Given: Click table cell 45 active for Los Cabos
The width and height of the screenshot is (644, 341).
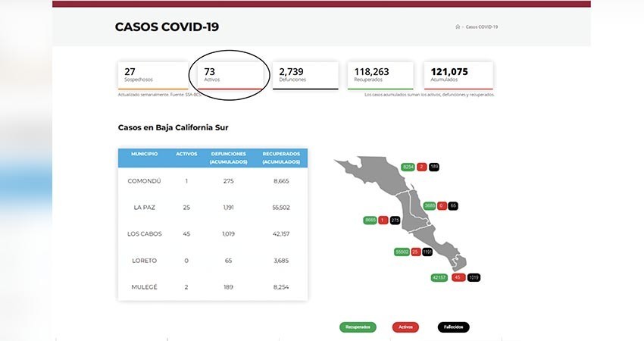Looking at the screenshot, I should [x=186, y=233].
